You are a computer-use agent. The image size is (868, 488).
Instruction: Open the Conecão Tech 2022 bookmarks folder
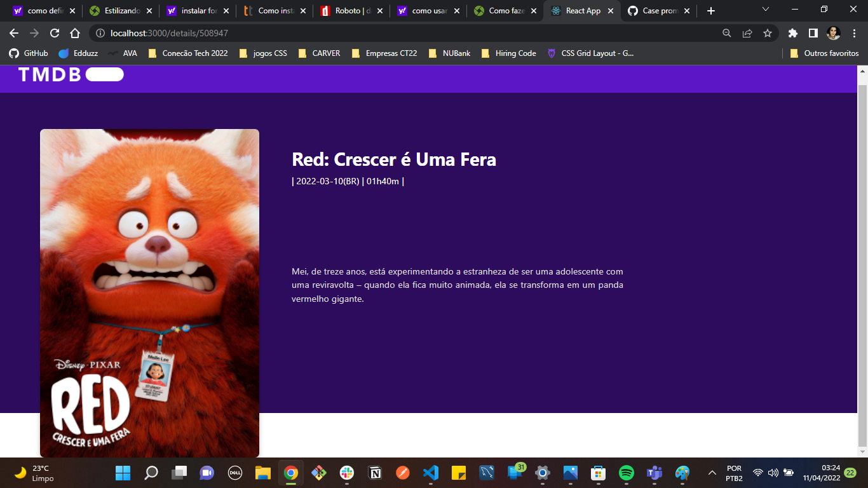pyautogui.click(x=187, y=53)
